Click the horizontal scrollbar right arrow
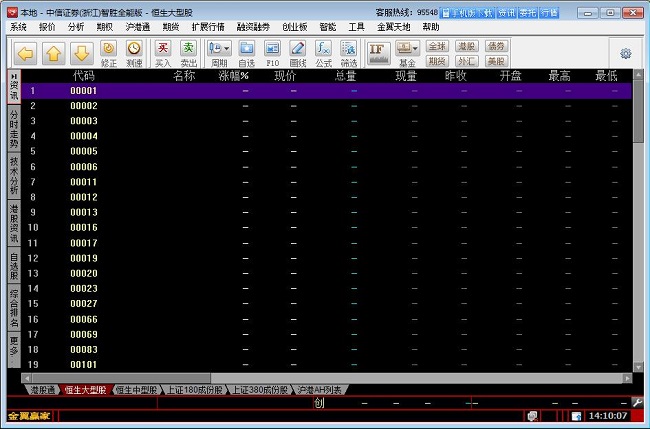Image resolution: width=650 pixels, height=429 pixels. 627,378
